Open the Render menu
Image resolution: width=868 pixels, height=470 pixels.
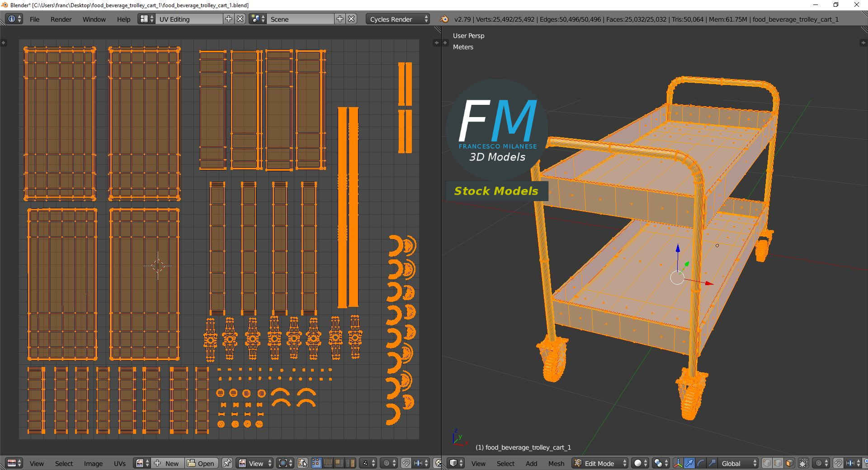pyautogui.click(x=61, y=19)
